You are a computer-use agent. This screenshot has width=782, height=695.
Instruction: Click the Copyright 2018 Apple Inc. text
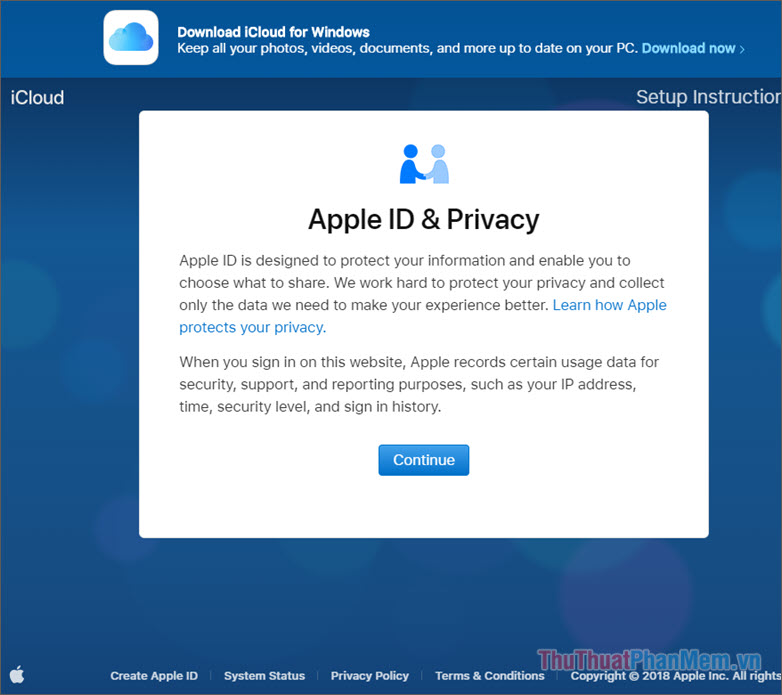coord(676,676)
